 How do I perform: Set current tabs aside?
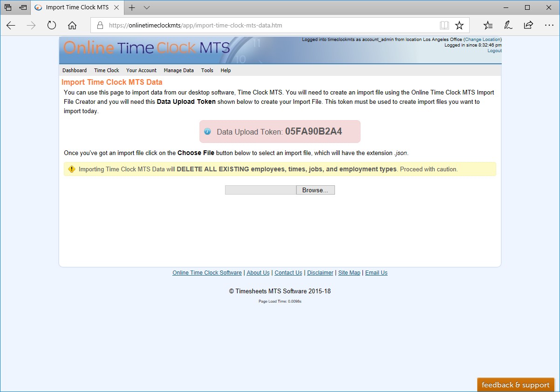pyautogui.click(x=23, y=7)
